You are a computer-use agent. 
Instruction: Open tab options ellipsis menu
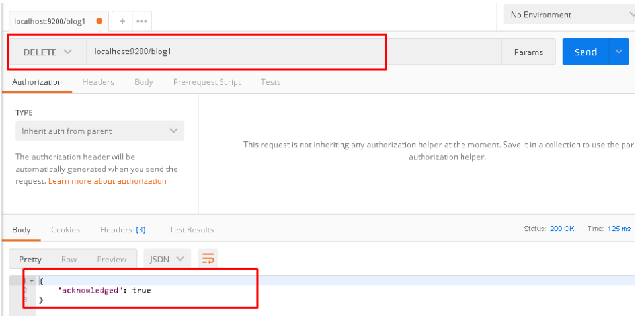click(x=141, y=21)
